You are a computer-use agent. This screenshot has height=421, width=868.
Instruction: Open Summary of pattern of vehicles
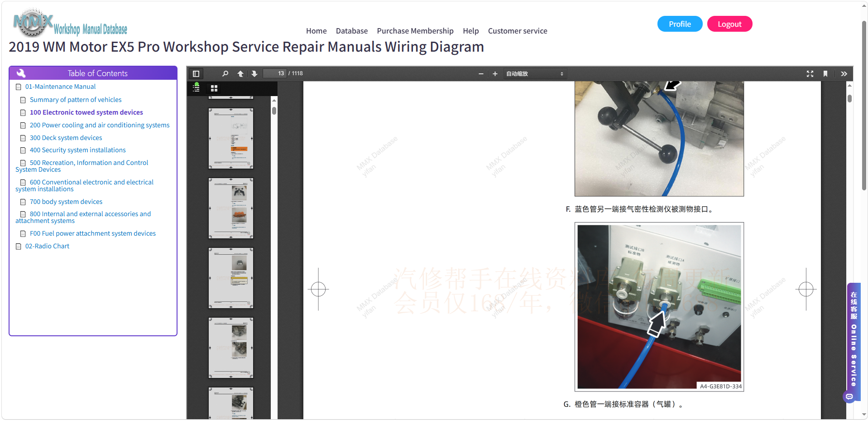tap(76, 100)
